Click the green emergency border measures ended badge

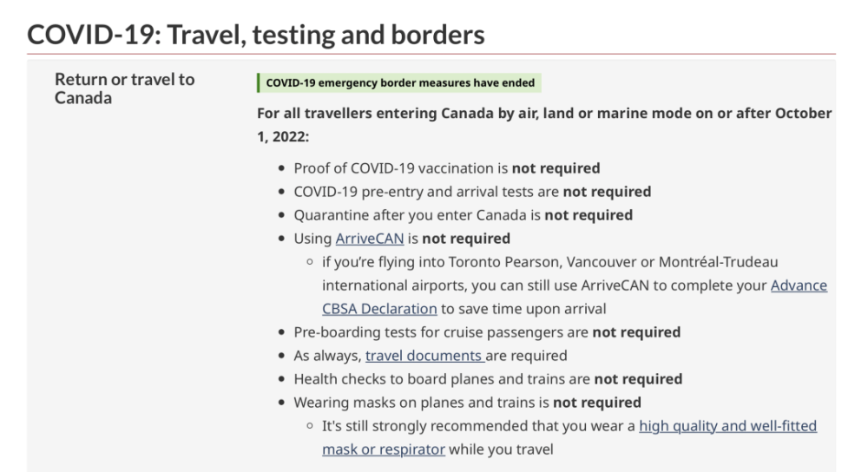(399, 83)
